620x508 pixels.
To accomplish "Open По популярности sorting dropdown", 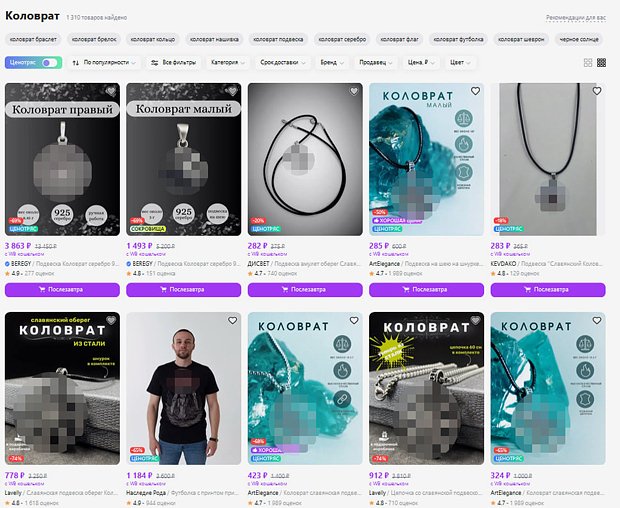I will coord(104,62).
